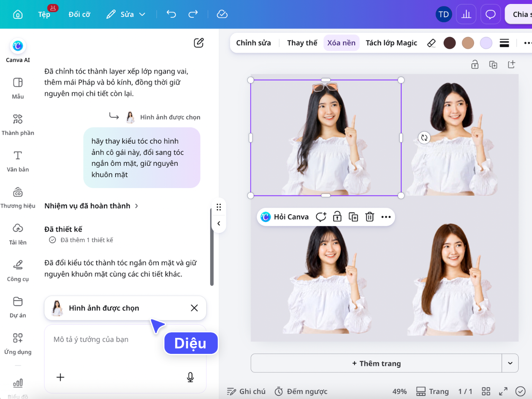Open Dự án projects panel
The image size is (532, 399).
tap(18, 307)
